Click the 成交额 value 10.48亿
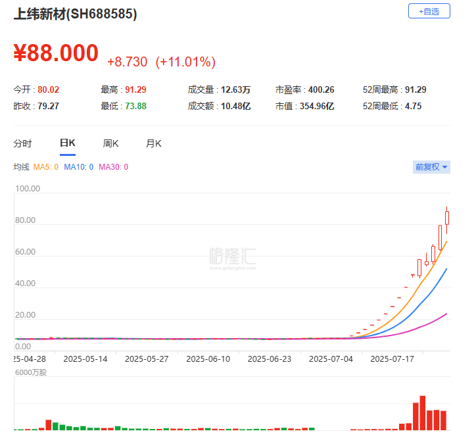 [236, 106]
